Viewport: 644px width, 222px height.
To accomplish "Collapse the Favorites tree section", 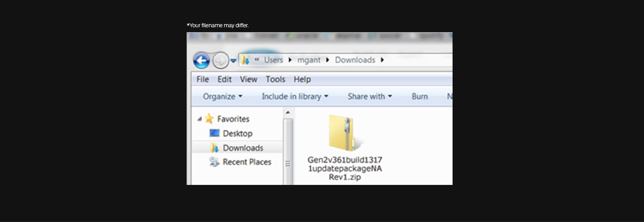I will point(199,119).
